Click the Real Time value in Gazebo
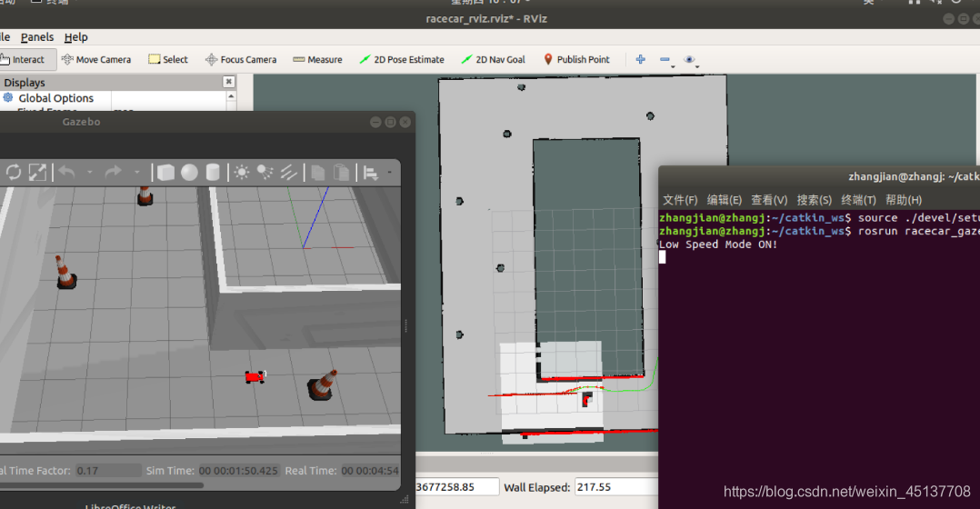 pyautogui.click(x=370, y=470)
